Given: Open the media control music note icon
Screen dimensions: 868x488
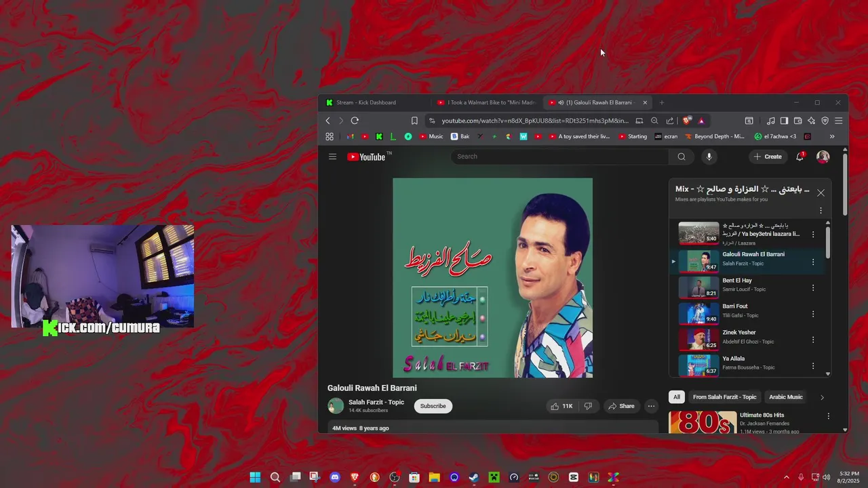Looking at the screenshot, I should point(770,121).
